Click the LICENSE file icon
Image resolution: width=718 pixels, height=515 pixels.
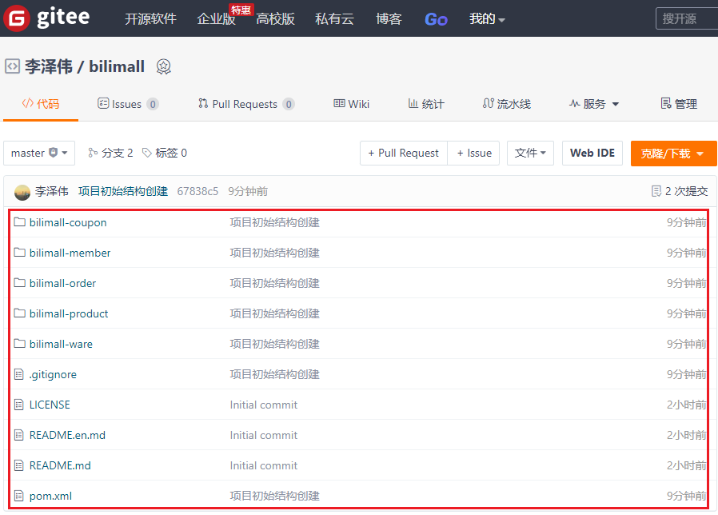click(19, 405)
